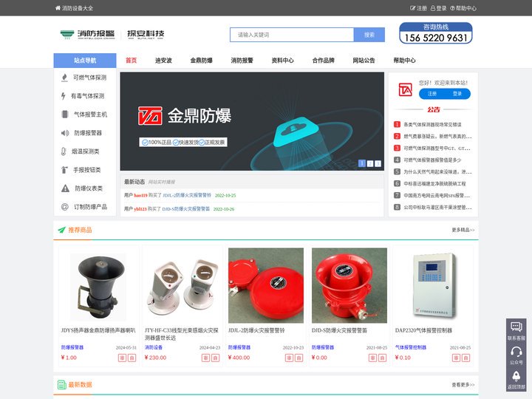Open announcement 4 可燃气体报警器报警值是多少
The width and height of the screenshot is (532, 399).
[432, 160]
